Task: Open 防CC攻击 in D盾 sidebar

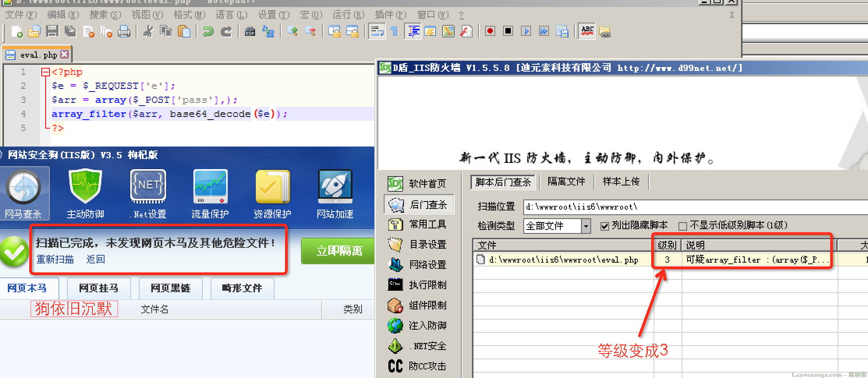Action: 419,366
